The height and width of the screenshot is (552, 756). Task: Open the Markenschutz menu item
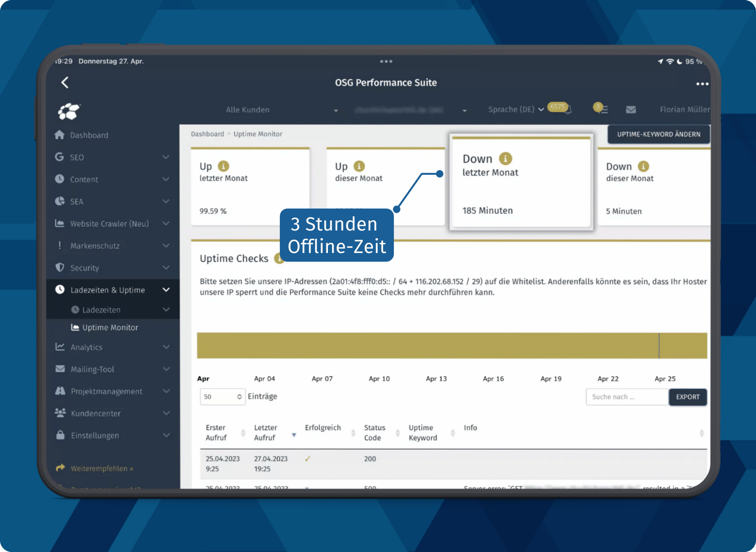tap(95, 246)
